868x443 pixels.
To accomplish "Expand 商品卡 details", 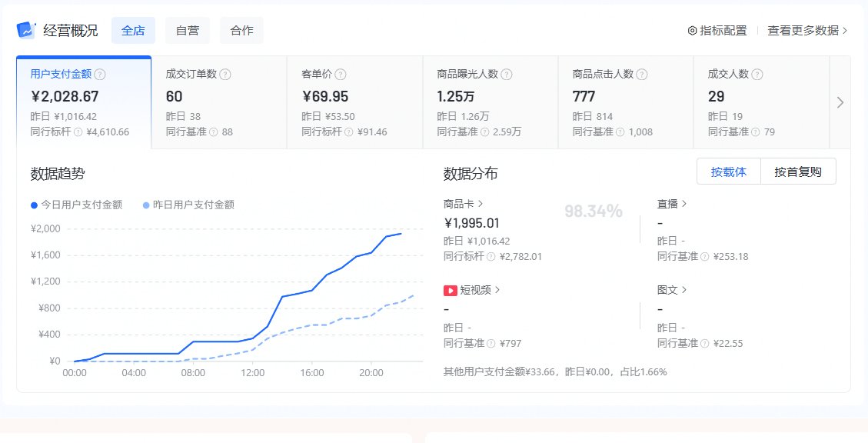I will 461,203.
